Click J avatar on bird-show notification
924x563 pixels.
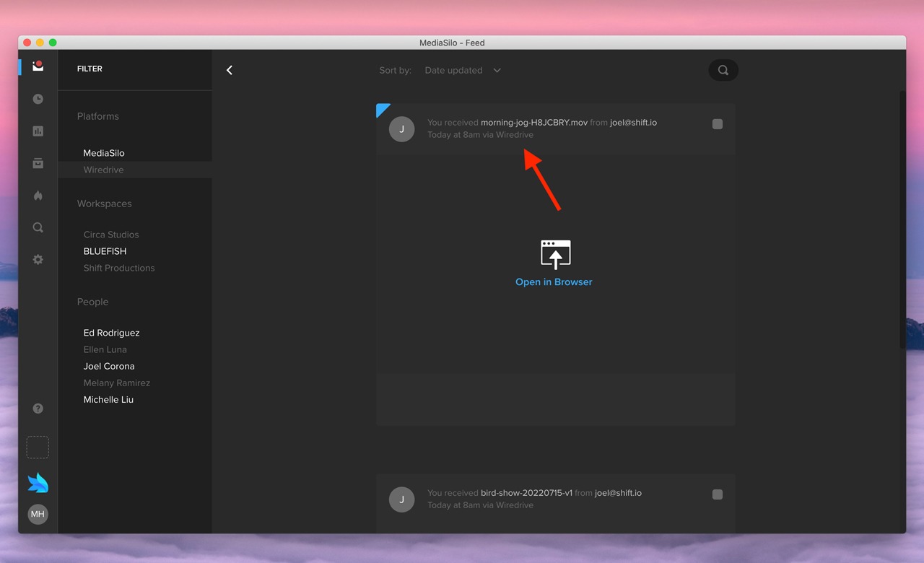(402, 499)
